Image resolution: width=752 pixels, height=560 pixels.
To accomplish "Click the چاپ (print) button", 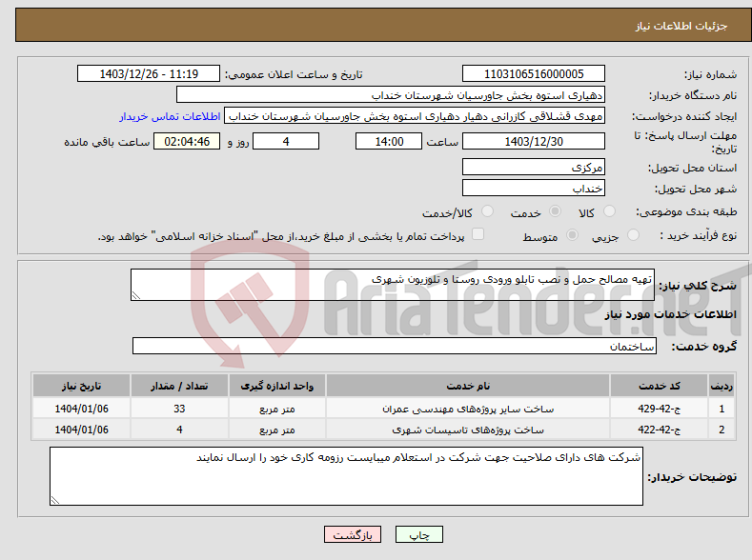I will pos(418,534).
